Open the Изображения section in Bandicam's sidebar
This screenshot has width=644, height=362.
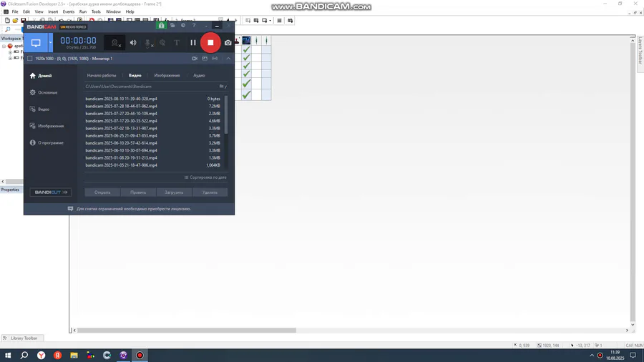click(47, 126)
